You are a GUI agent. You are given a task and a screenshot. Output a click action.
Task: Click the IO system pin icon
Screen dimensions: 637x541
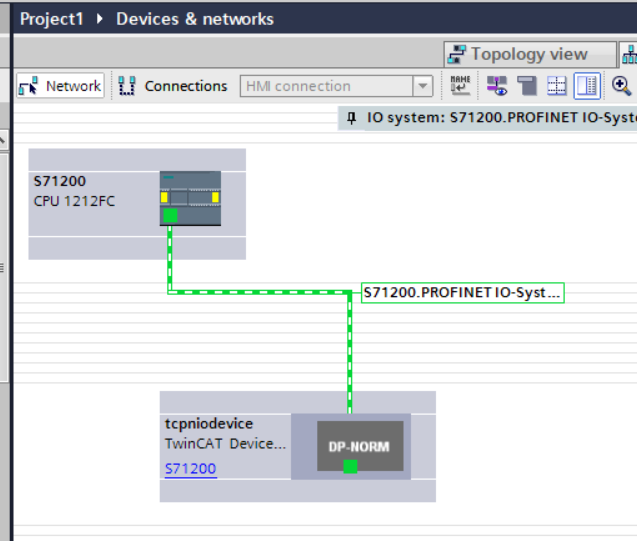point(351,118)
